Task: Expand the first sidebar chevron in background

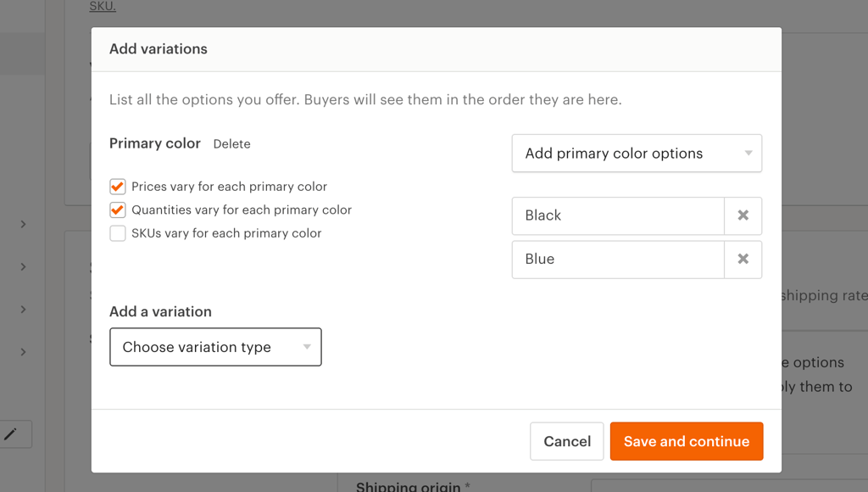Action: [x=23, y=225]
